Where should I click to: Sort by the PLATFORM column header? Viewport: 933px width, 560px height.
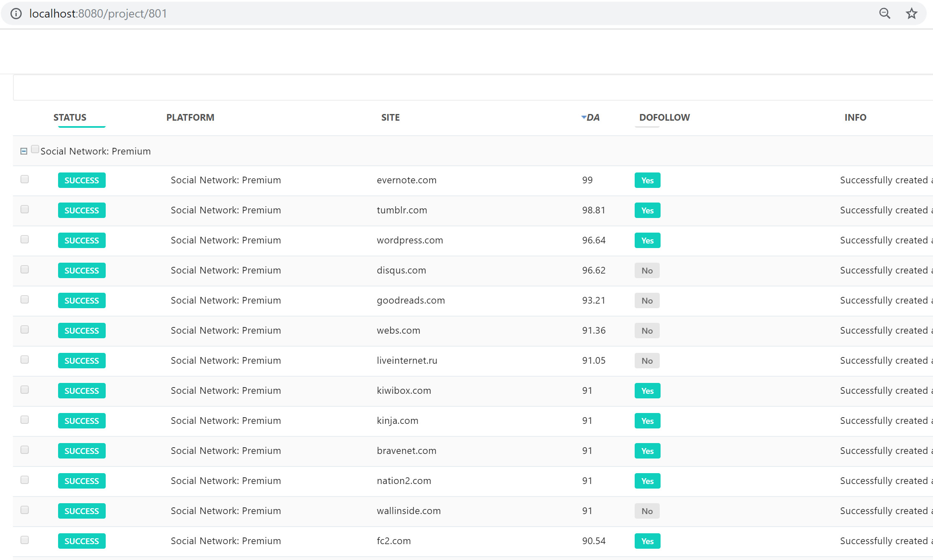coord(190,117)
